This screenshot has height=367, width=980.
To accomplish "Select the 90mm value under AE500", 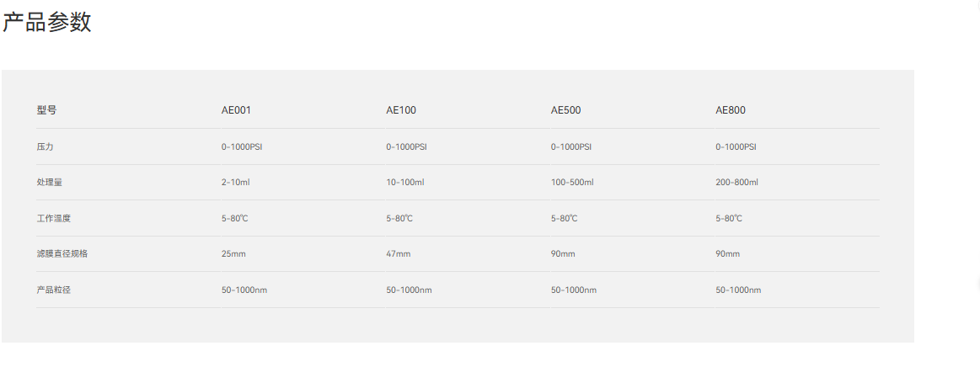I will 563,254.
